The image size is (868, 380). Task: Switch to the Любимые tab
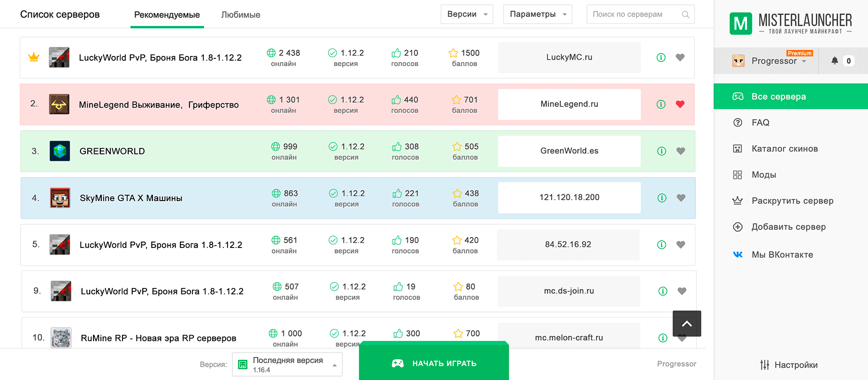point(241,15)
